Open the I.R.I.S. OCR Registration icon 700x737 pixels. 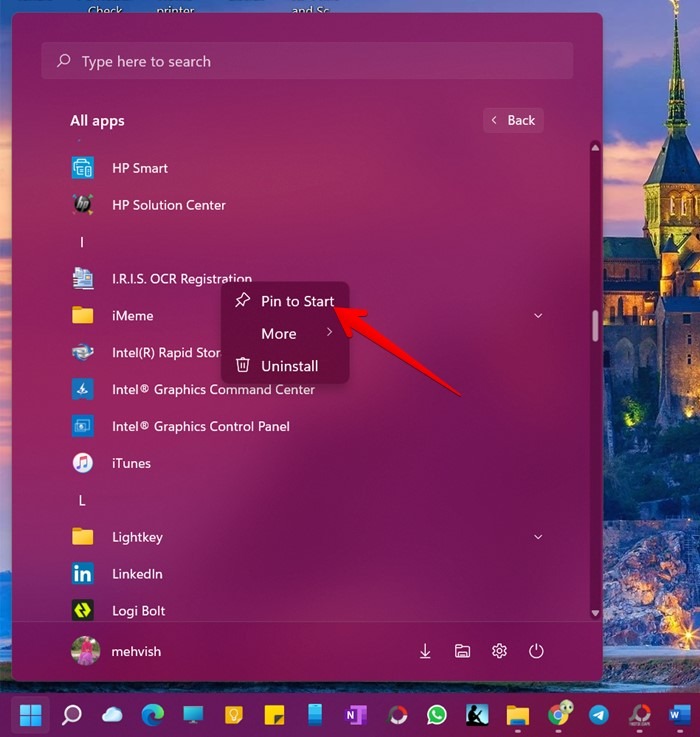pyautogui.click(x=83, y=278)
